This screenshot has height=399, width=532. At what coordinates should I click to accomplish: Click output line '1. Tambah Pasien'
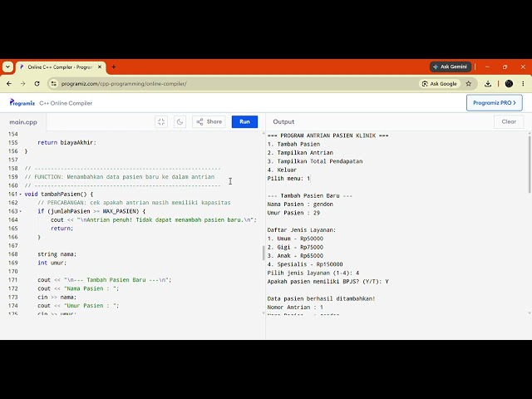[x=293, y=144]
